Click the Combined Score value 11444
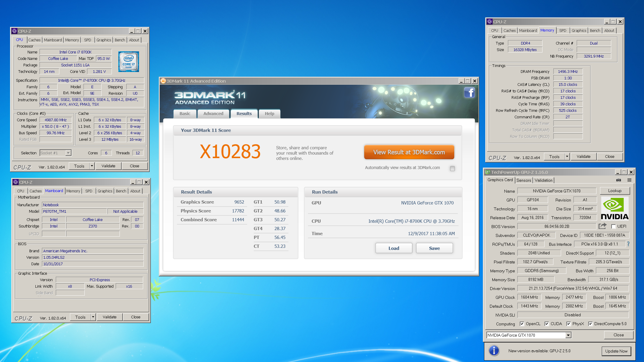This screenshot has height=362, width=644. pos(238,220)
